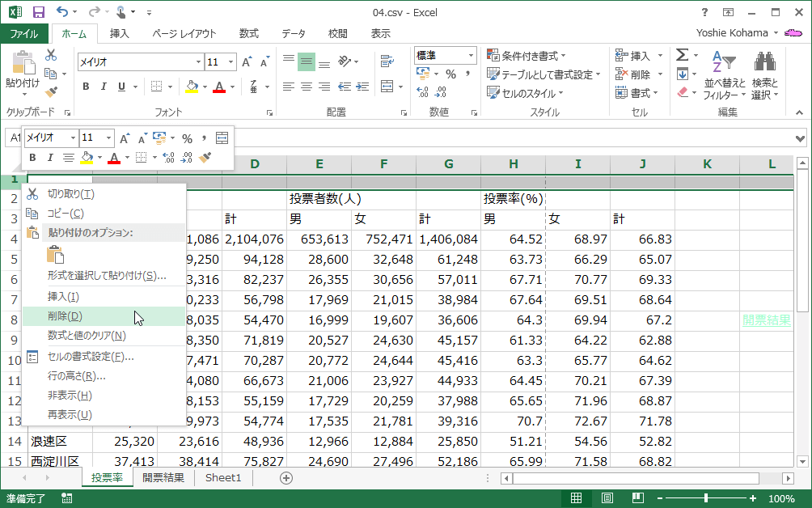The image size is (812, 508).
Task: Open Find and Select binoculars
Action: click(765, 75)
